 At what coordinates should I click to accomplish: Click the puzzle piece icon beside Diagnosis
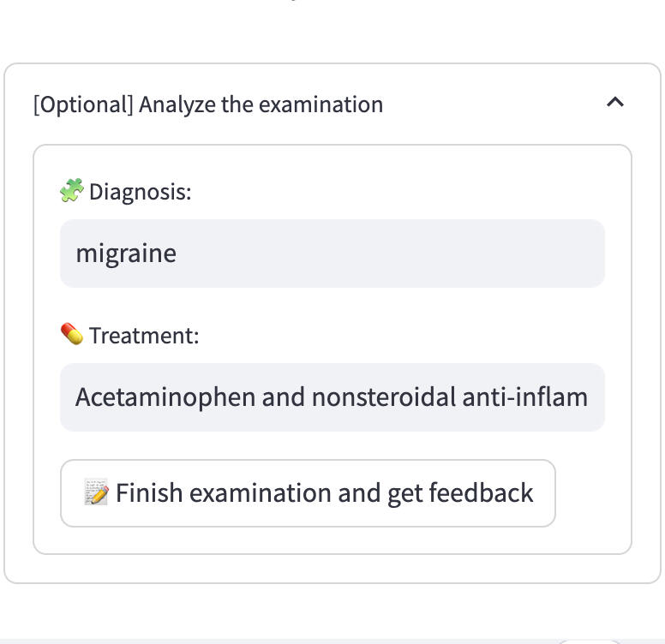71,190
